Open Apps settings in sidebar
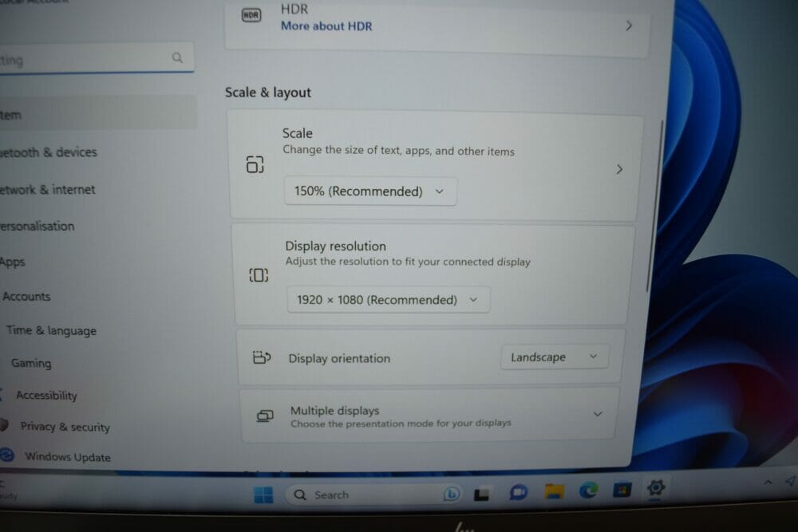 12,262
